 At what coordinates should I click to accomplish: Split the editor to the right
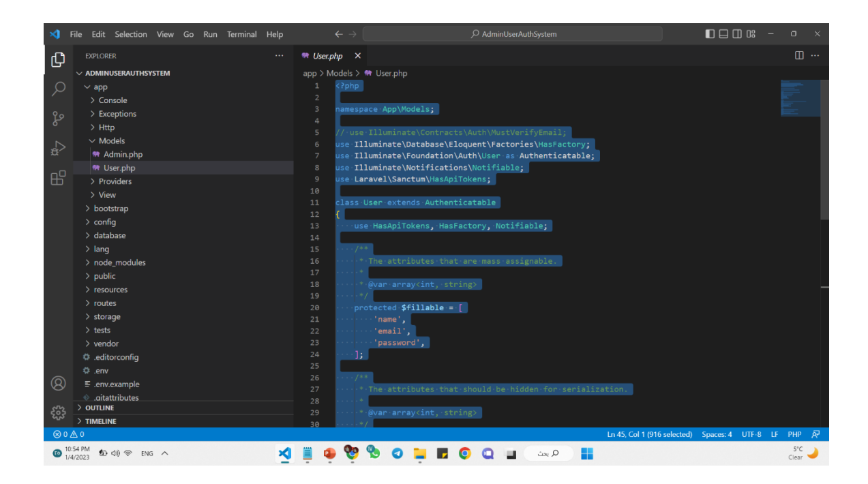[799, 56]
